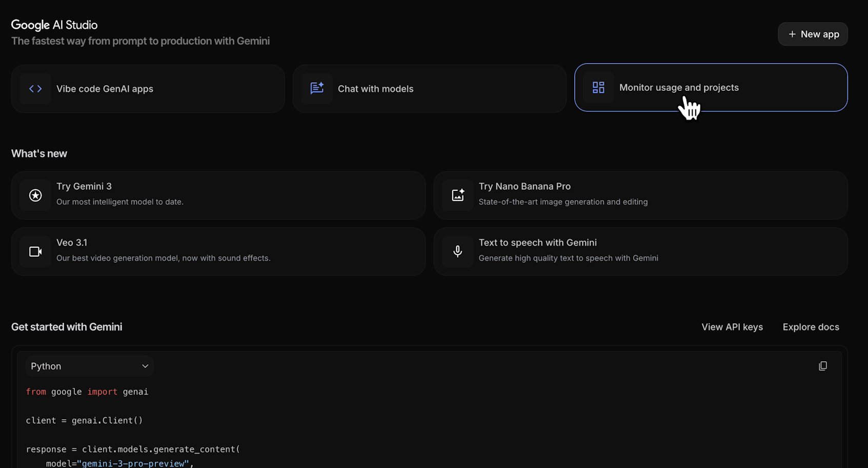Image resolution: width=868 pixels, height=468 pixels.
Task: Click the Nano Banana Pro image icon
Action: coord(457,195)
